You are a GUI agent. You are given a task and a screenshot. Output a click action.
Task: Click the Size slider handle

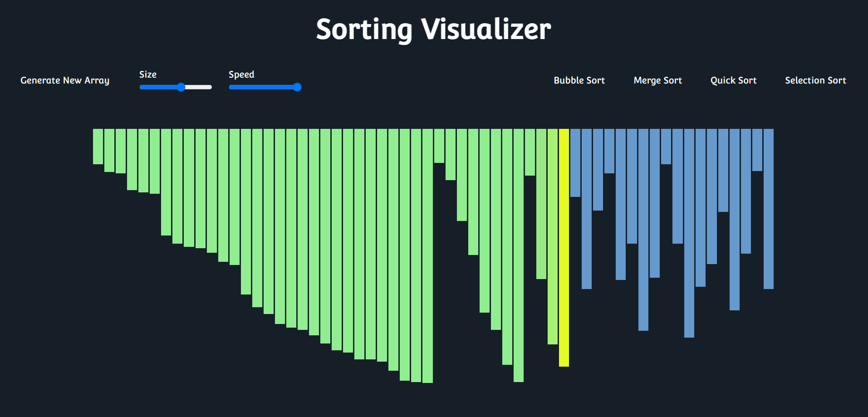pyautogui.click(x=182, y=87)
